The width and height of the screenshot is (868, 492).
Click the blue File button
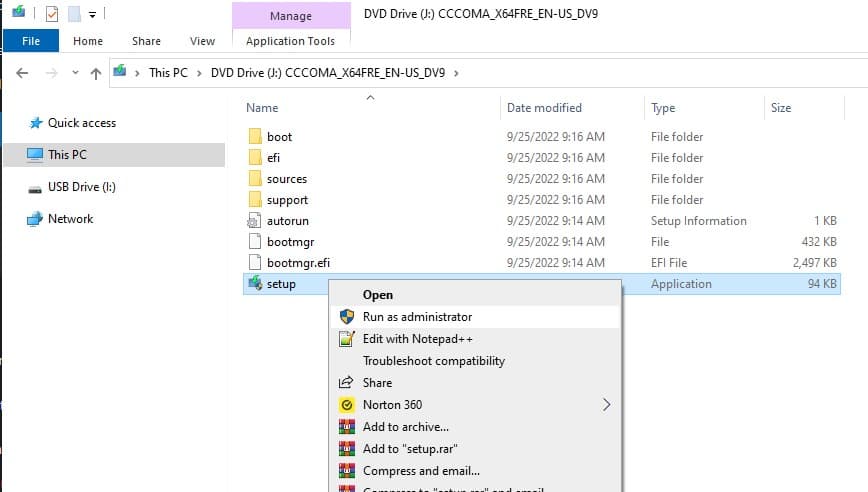[x=31, y=41]
